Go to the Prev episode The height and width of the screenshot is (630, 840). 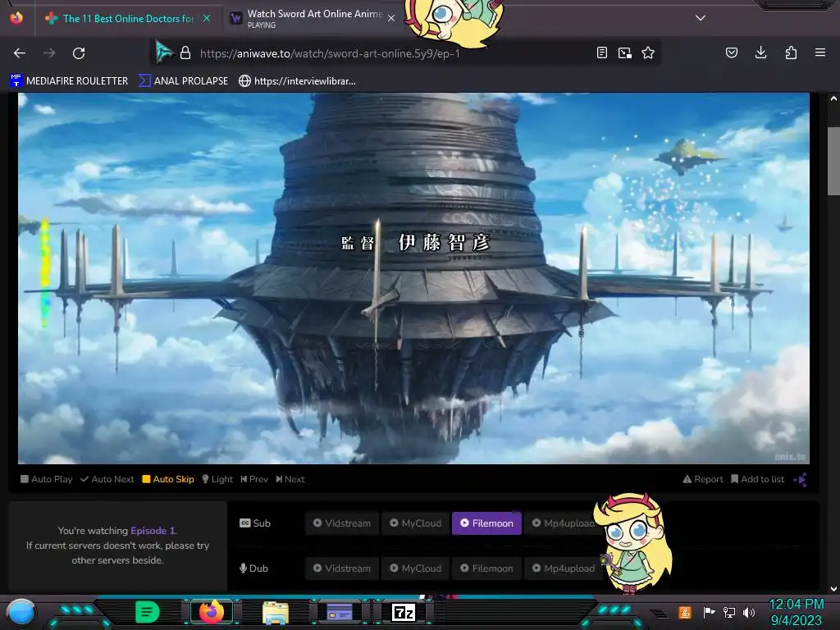coord(254,479)
